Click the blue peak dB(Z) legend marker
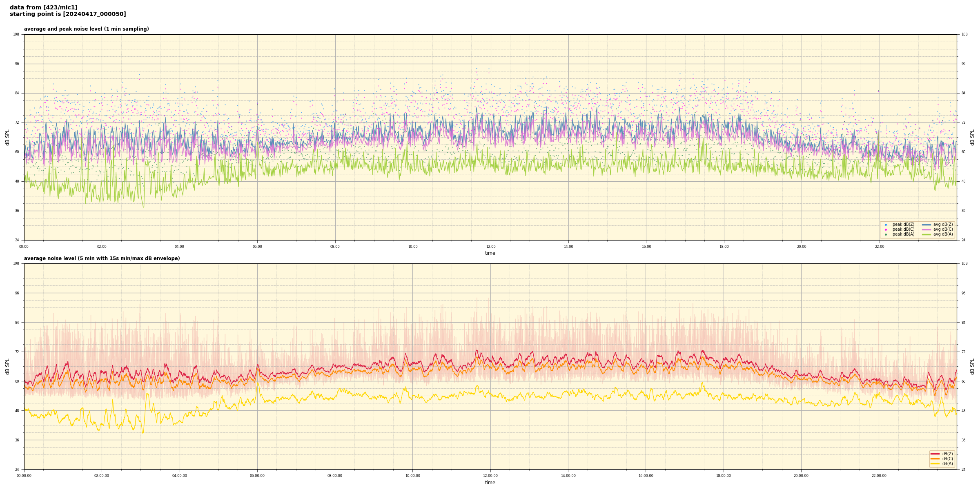The width and height of the screenshot is (980, 490). coord(886,225)
